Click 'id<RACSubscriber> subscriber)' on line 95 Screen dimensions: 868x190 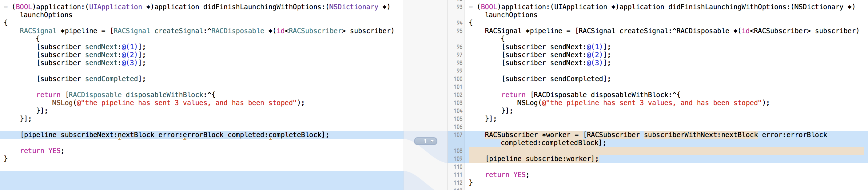point(801,31)
